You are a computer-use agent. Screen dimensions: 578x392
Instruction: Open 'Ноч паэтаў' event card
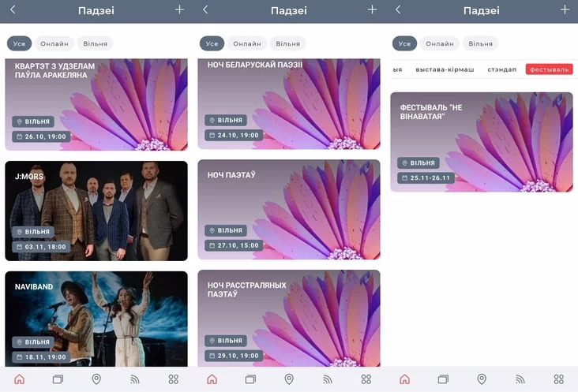click(x=289, y=210)
